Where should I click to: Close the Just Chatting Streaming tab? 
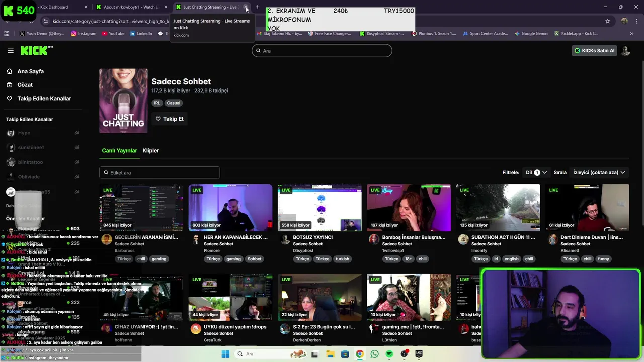[246, 7]
